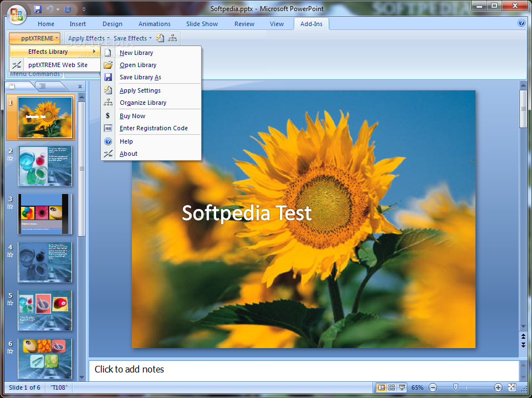Click the Apply Settings toolbar icon
The height and width of the screenshot is (398, 532).
[160, 38]
